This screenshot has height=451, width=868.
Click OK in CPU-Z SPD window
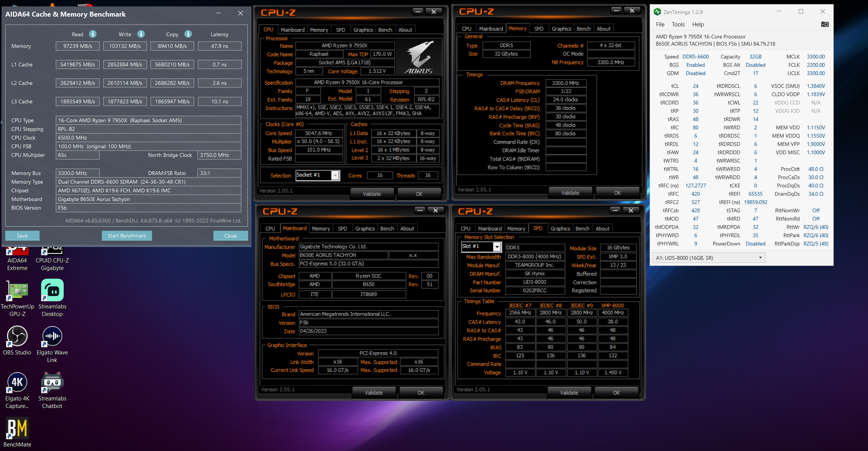pyautogui.click(x=616, y=393)
